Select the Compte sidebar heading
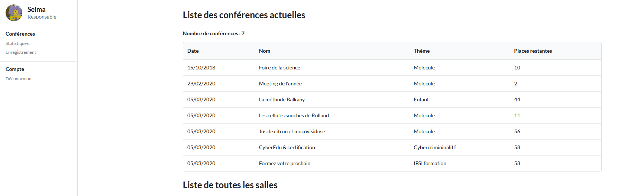 [15, 69]
